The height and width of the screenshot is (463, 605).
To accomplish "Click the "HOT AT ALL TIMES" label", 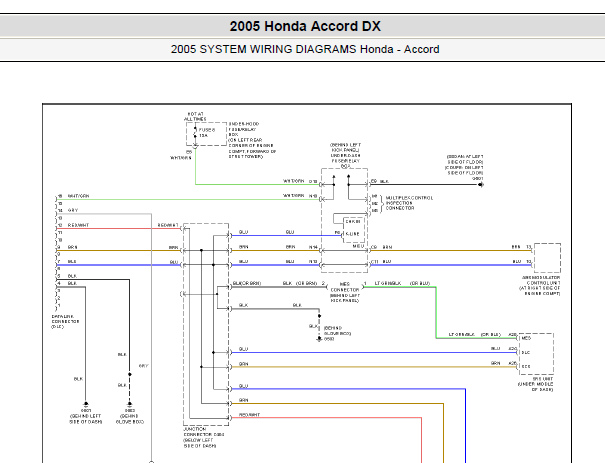I will coord(195,117).
